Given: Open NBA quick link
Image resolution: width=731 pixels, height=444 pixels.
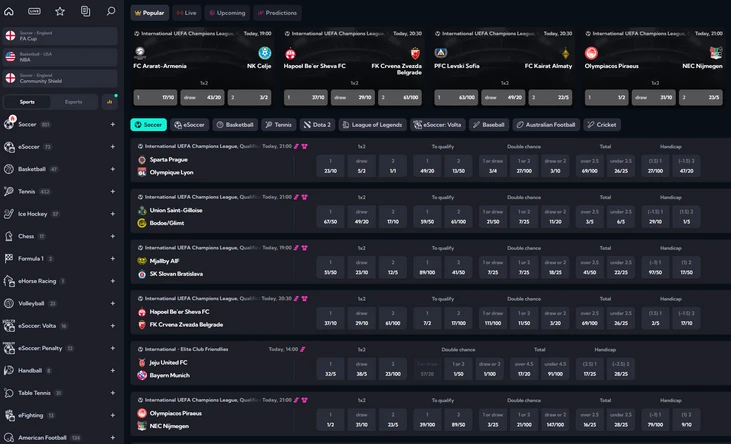Looking at the screenshot, I should (x=60, y=57).
